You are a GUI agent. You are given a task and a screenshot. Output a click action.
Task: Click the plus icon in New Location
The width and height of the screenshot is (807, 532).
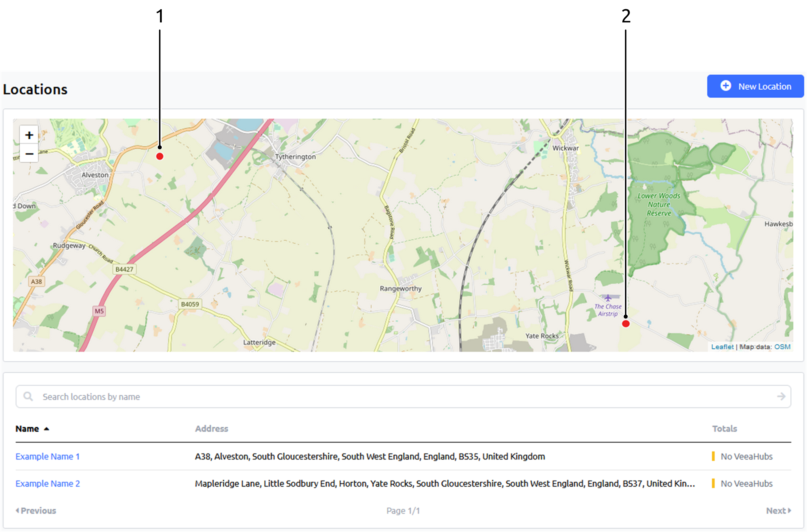pos(726,85)
